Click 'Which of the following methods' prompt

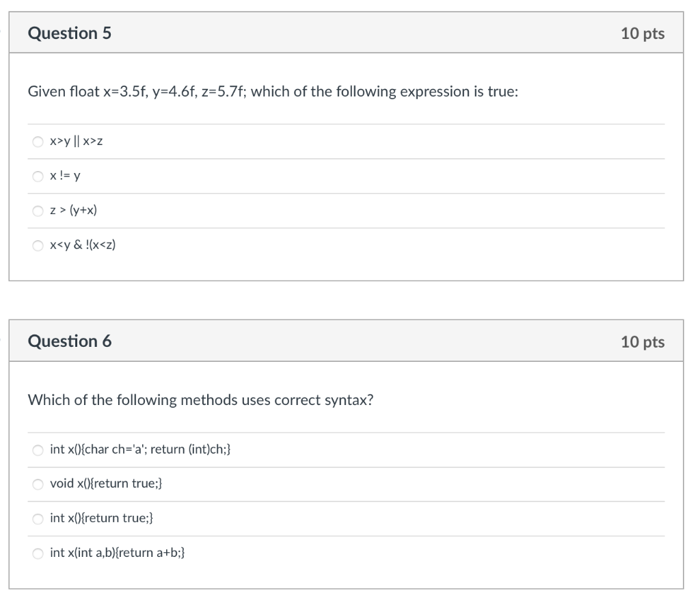tap(200, 400)
